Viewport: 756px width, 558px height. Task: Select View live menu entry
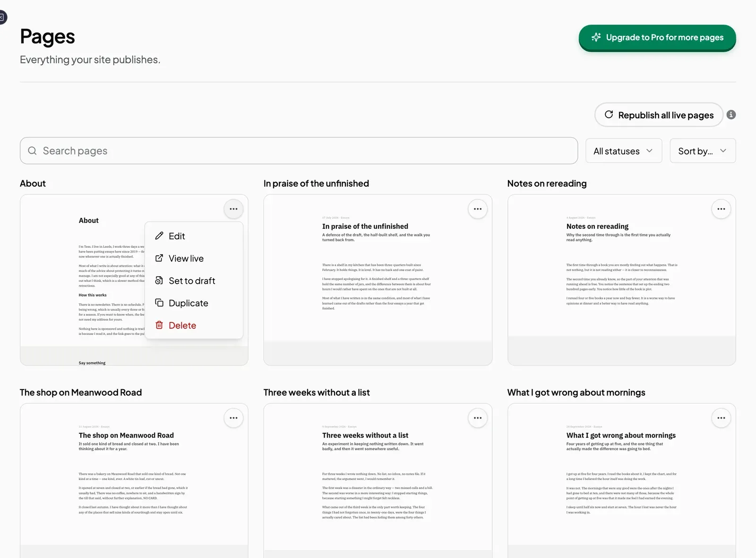[x=194, y=258]
